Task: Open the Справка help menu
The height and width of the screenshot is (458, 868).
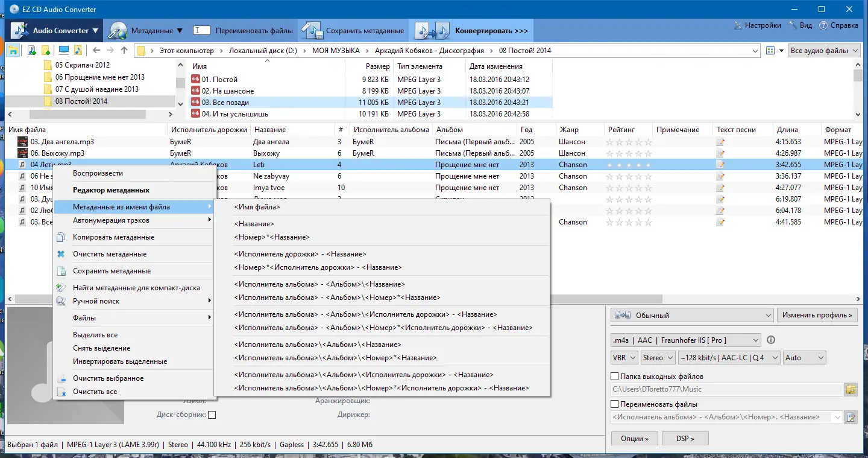Action: [838, 25]
